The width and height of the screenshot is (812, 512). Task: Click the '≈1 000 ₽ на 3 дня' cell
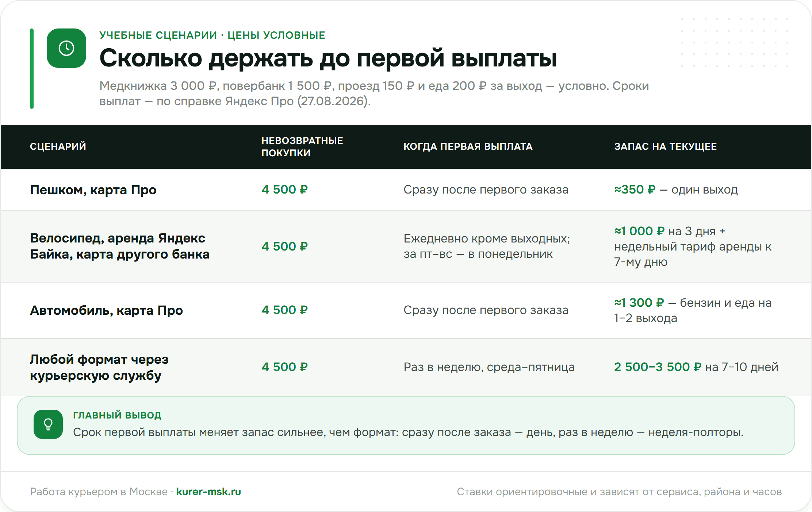pos(693,247)
